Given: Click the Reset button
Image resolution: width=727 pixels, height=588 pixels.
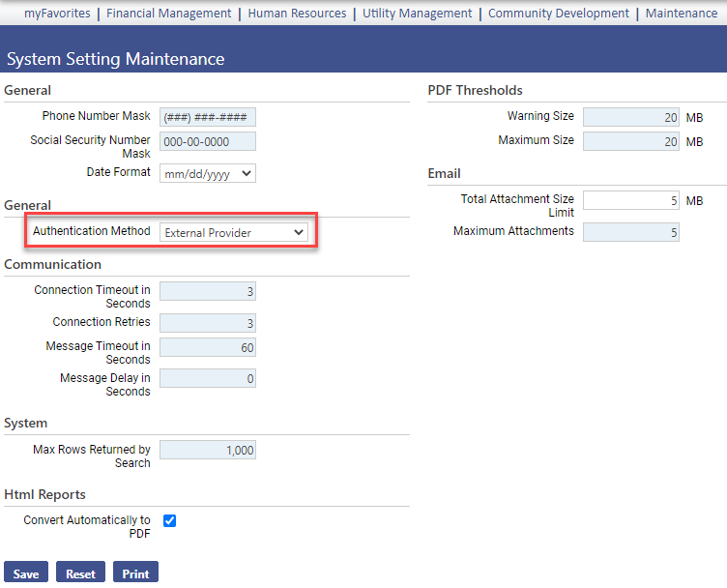Looking at the screenshot, I should (x=80, y=573).
